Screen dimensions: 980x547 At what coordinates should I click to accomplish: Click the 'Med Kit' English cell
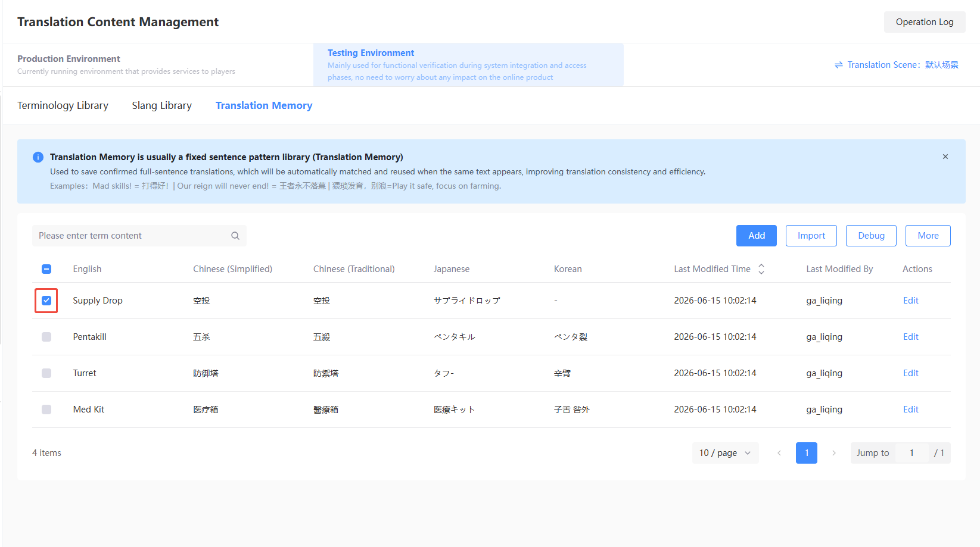tap(89, 410)
